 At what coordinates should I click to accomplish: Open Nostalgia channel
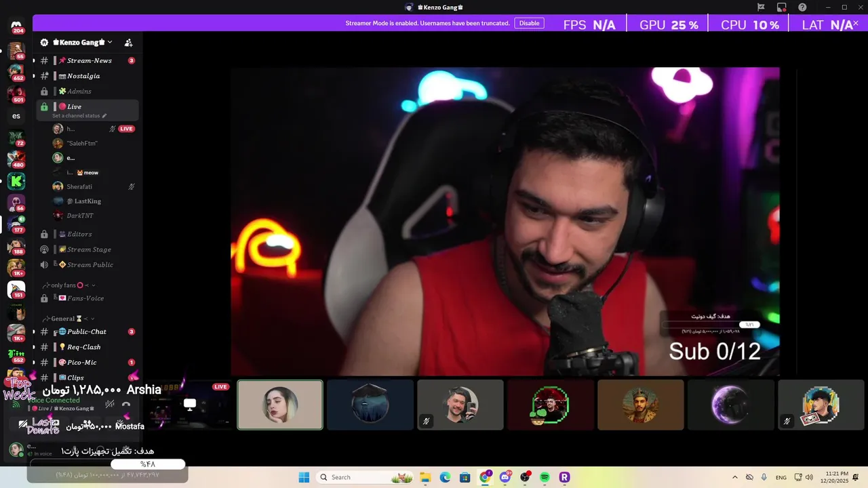point(87,76)
